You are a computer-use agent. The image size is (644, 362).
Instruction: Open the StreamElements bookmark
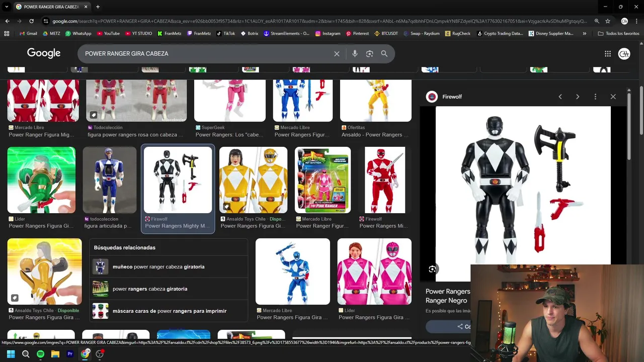click(x=286, y=34)
